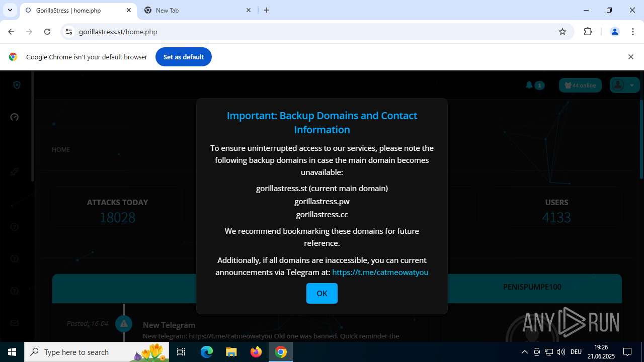644x362 pixels.
Task: Click the OK button in the popup
Action: coord(322,293)
